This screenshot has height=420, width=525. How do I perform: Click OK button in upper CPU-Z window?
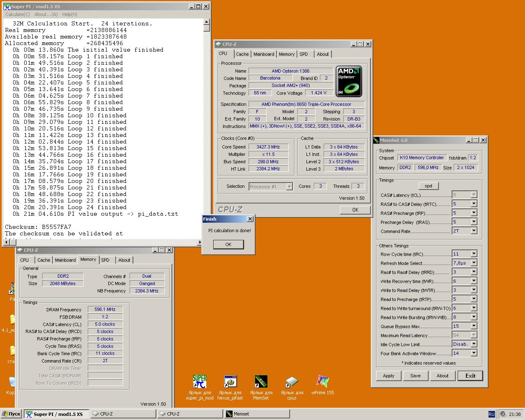click(x=355, y=210)
